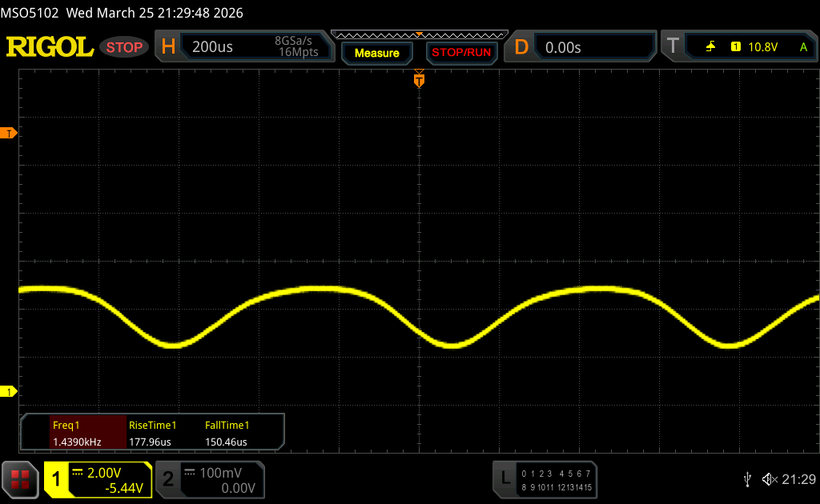This screenshot has height=504, width=820.
Task: Click the trigger level marker on left edge
Action: tap(10, 133)
